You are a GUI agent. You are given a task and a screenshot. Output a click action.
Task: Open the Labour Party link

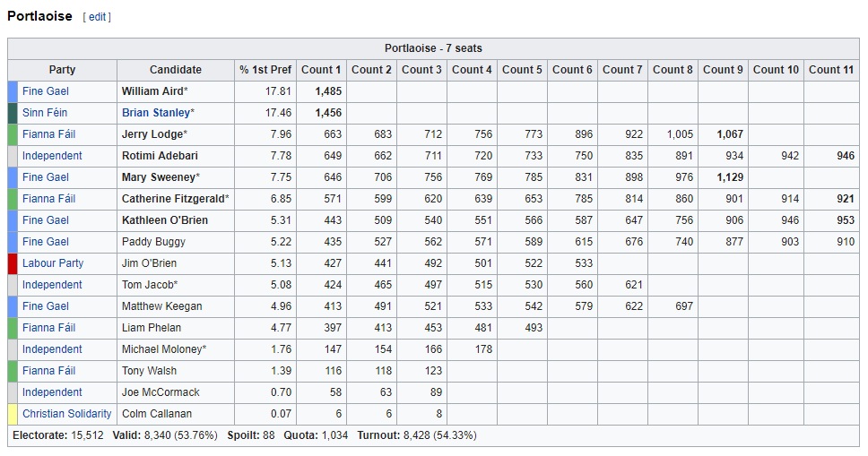[x=53, y=263]
